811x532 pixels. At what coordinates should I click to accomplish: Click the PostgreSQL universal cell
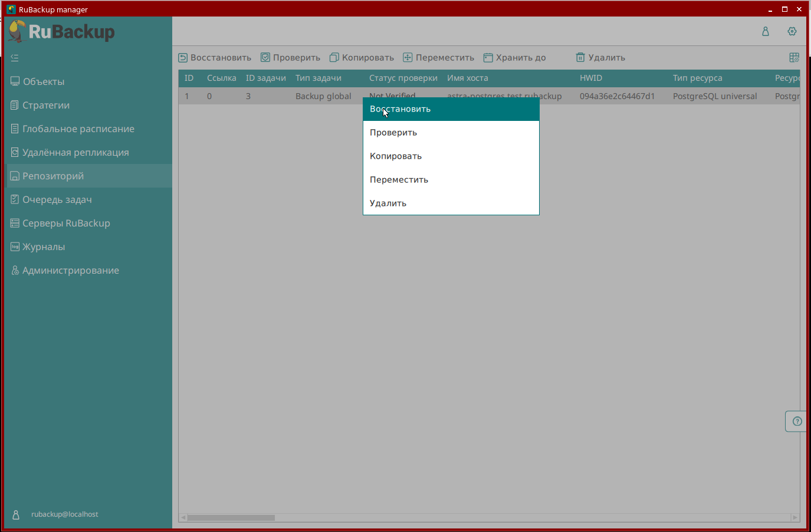[x=715, y=96]
